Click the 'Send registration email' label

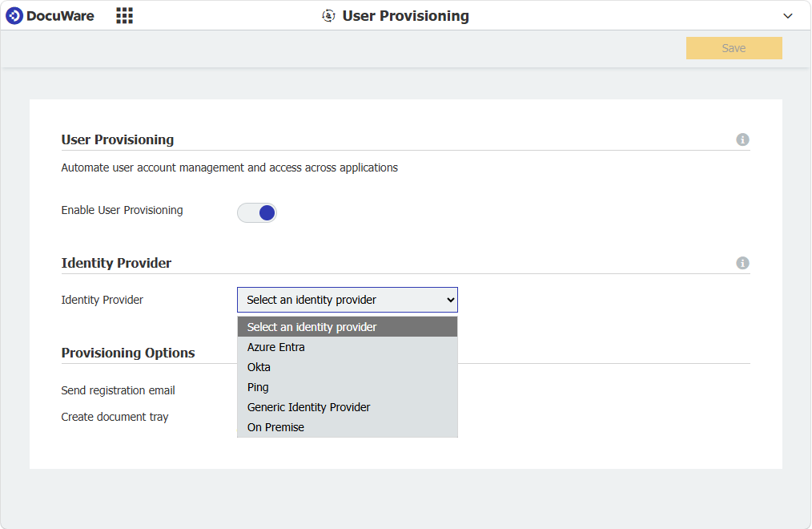point(118,390)
